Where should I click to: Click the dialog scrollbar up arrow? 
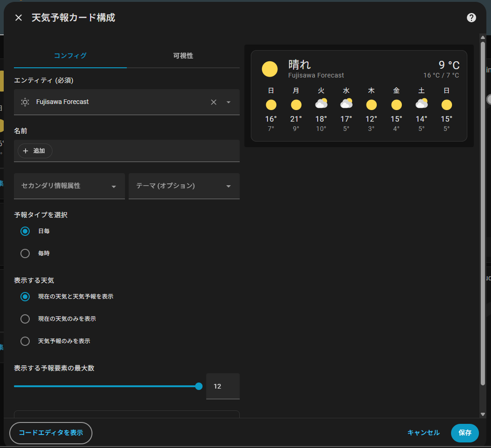pyautogui.click(x=483, y=38)
